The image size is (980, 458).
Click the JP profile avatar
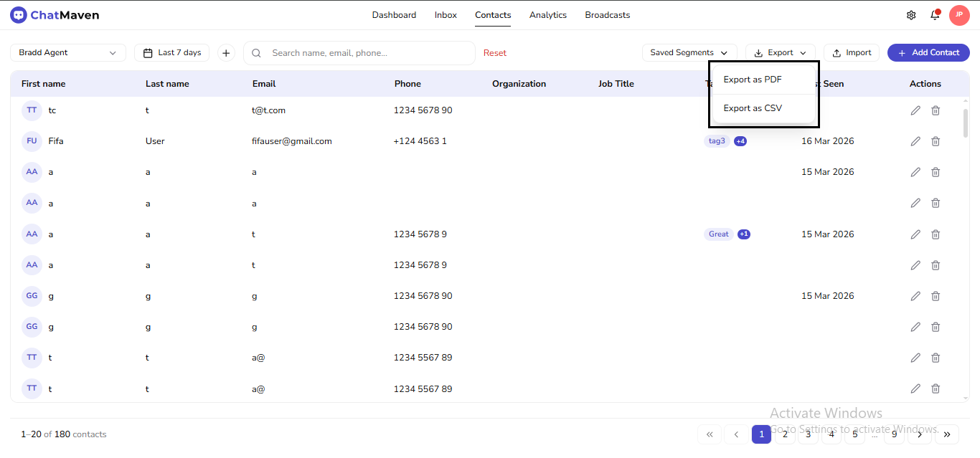(959, 14)
